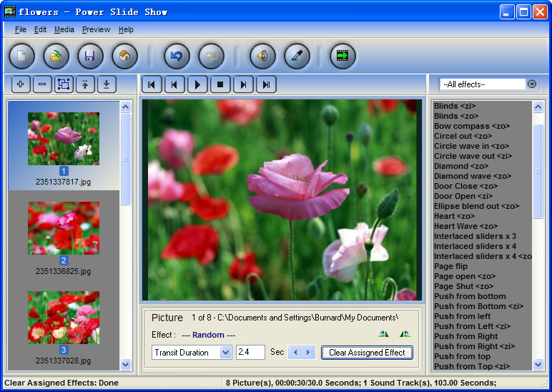This screenshot has width=552, height=392.
Task: Move the picture down with the download-arrow button
Action: pos(107,84)
